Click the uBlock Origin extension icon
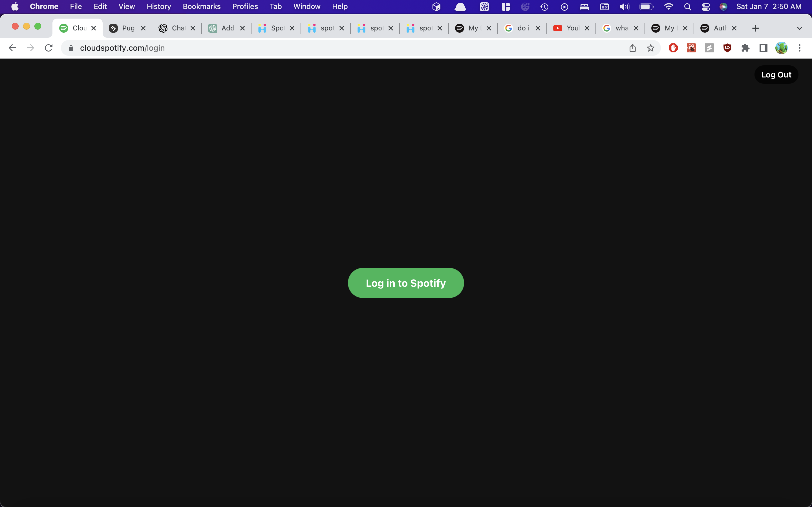 (x=727, y=48)
